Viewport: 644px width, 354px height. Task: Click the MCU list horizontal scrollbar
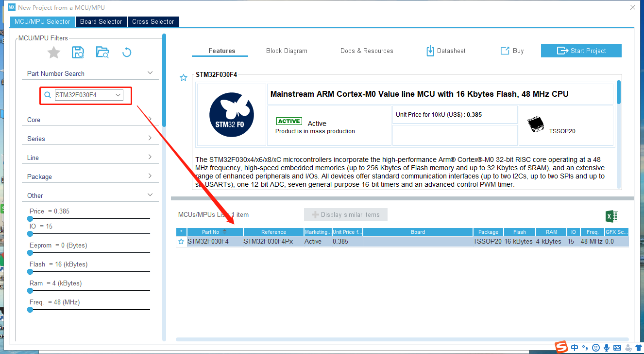402,339
